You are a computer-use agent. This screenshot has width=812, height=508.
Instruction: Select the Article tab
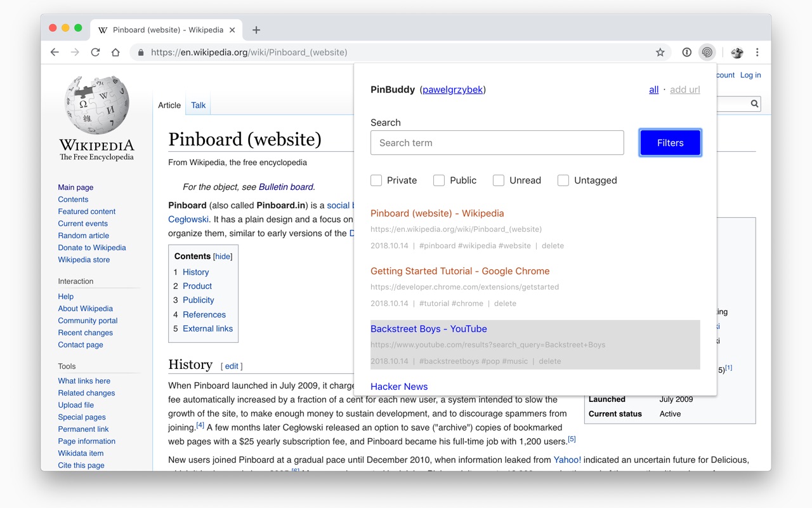point(169,105)
